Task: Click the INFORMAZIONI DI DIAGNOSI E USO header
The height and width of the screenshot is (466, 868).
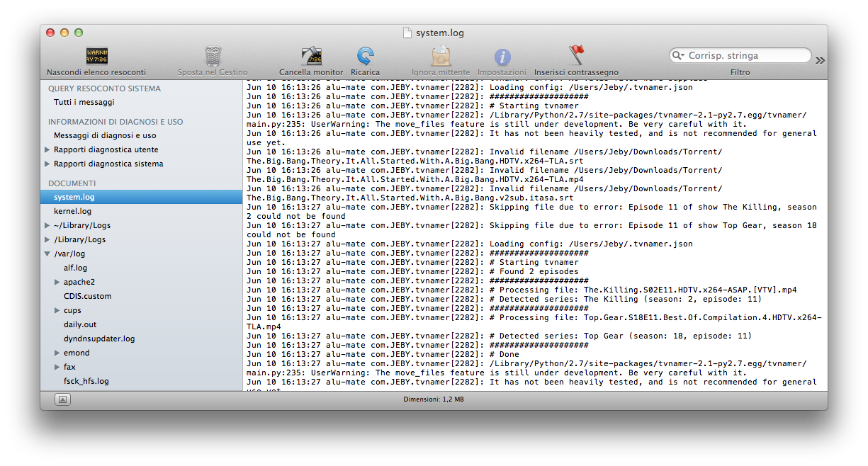Action: [115, 122]
